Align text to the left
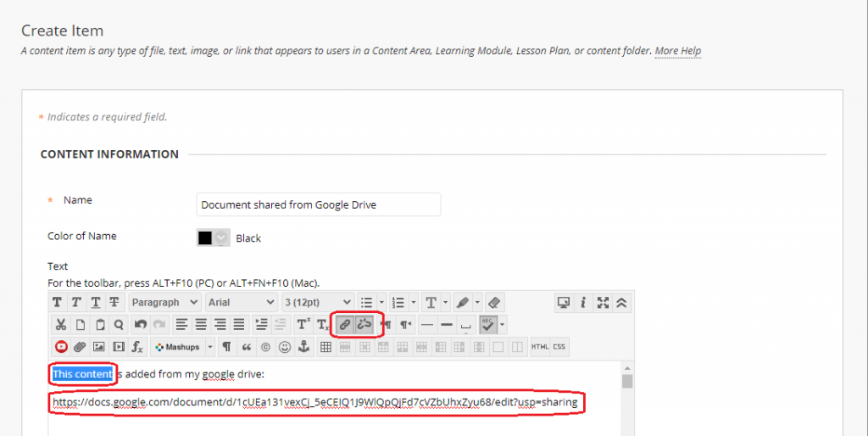This screenshot has height=436, width=868. (181, 325)
